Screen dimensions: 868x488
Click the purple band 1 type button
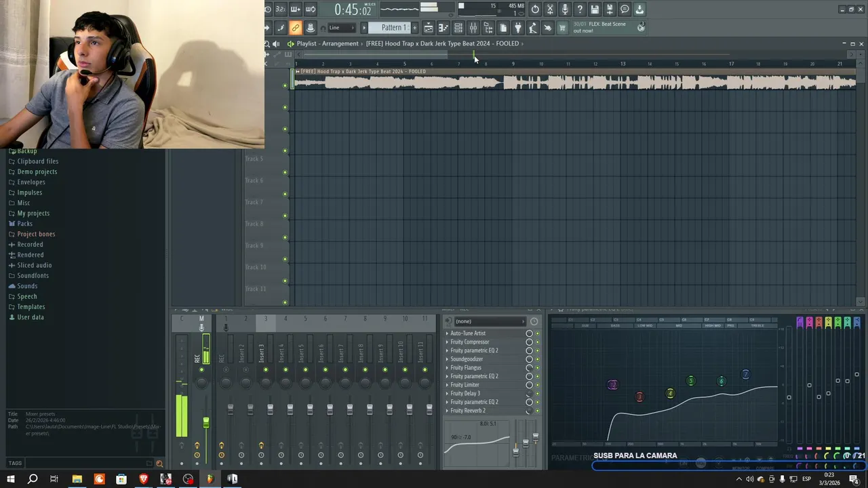(800, 323)
